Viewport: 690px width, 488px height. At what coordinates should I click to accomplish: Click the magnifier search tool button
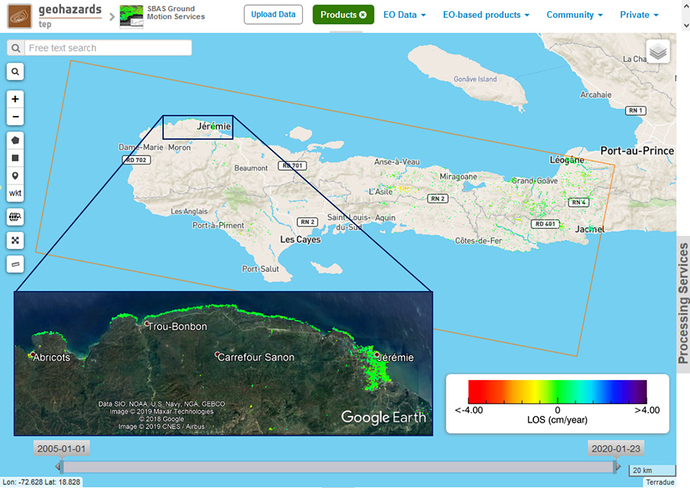click(16, 72)
